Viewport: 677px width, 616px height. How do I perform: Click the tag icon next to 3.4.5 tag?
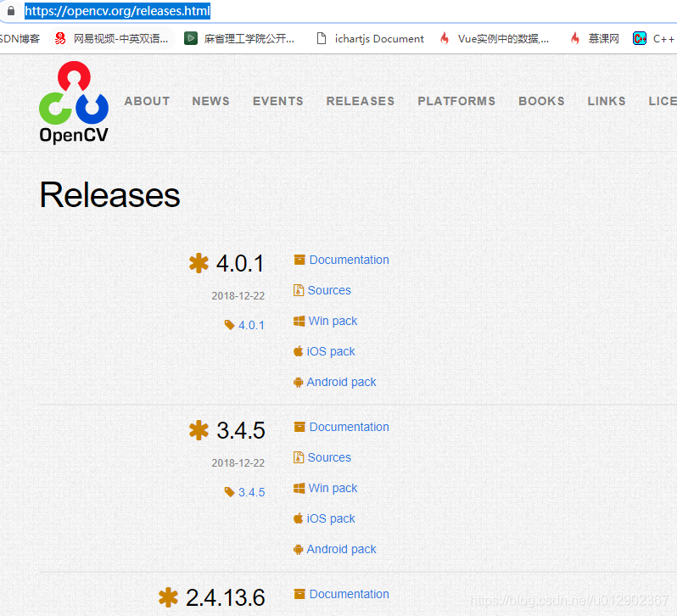tap(229, 491)
